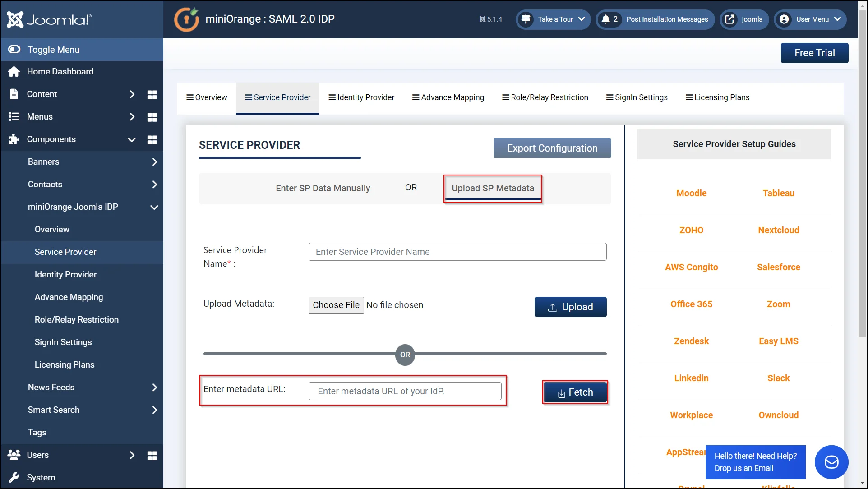Switch to the Overview tab

pyautogui.click(x=207, y=97)
